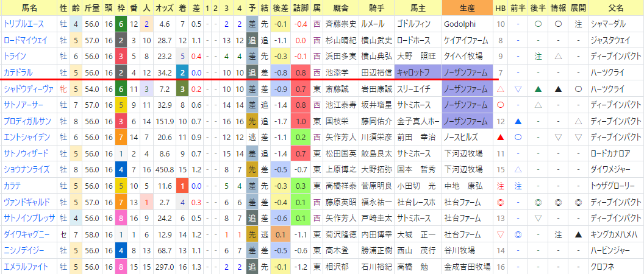Screen dimensions: 644x274
Task: Click the 展開 column header
Action: click(578, 8)
